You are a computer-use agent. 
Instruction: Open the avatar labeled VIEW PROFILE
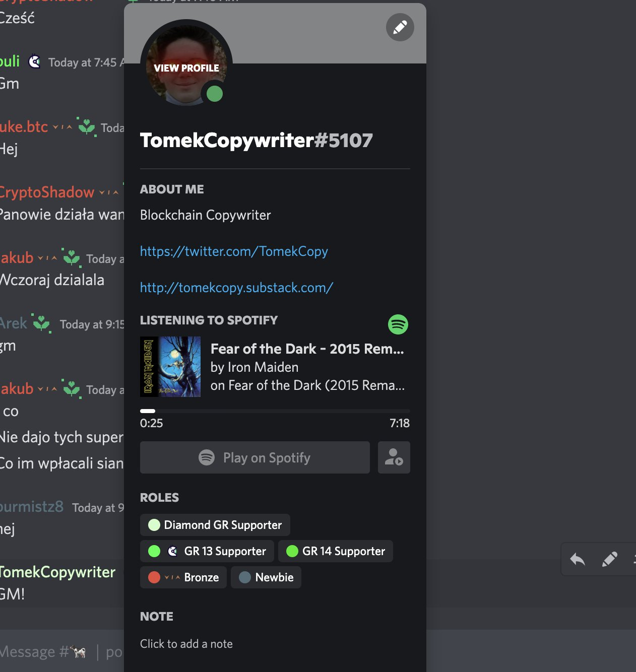click(x=186, y=65)
